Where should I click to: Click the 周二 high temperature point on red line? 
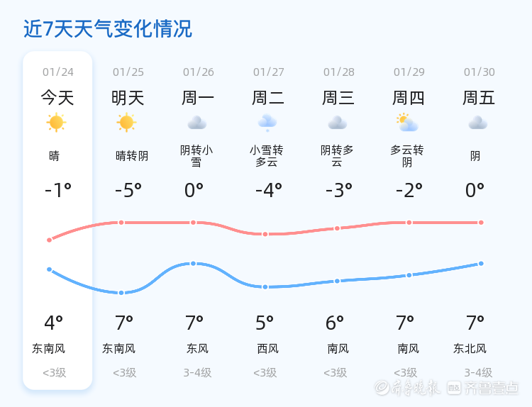click(265, 234)
